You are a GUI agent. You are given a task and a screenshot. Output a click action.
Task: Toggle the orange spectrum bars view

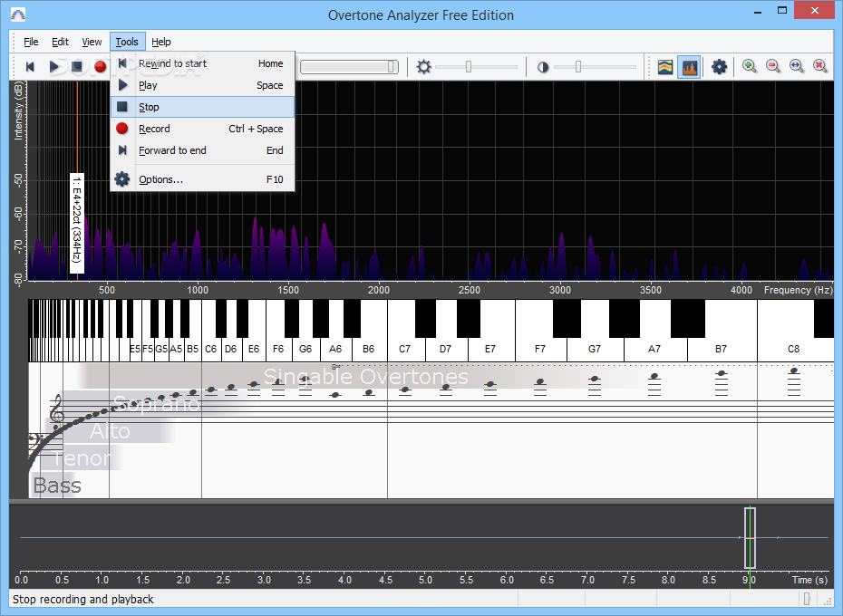(x=689, y=67)
